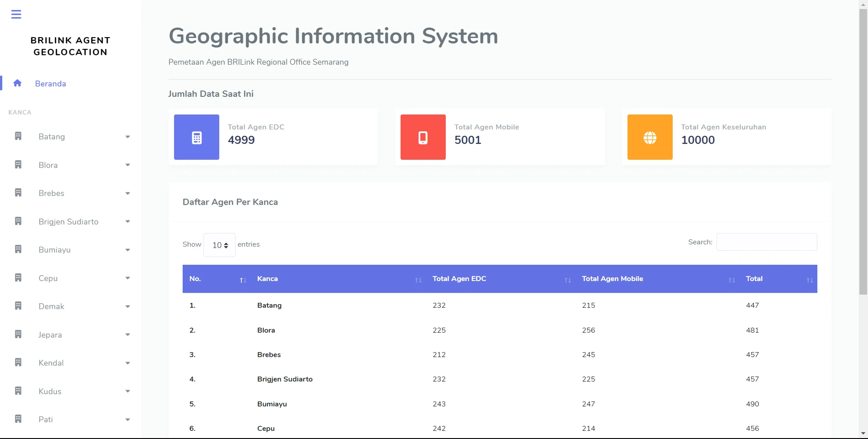Click the blue EDC calculator card icon
The image size is (868, 439).
(196, 137)
